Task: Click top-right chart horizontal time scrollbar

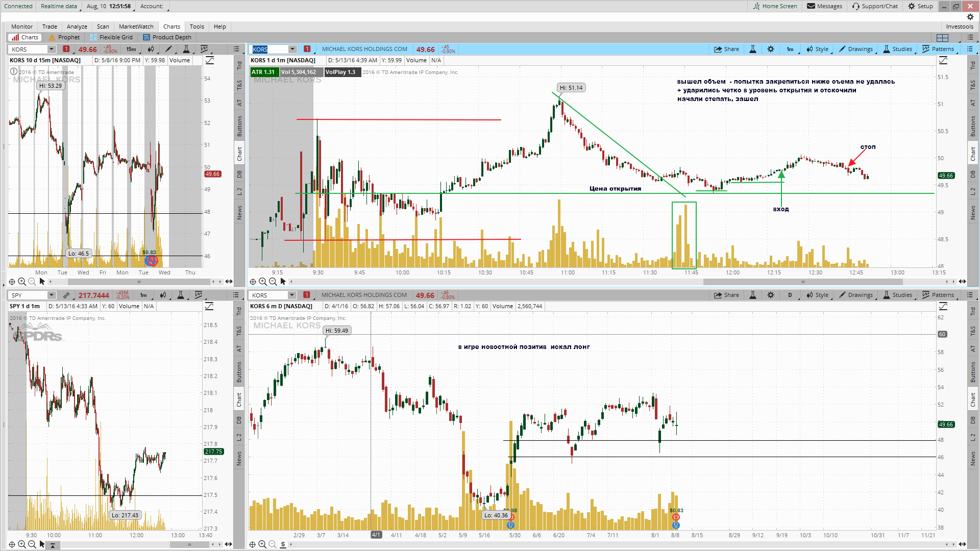Action: 803,282
